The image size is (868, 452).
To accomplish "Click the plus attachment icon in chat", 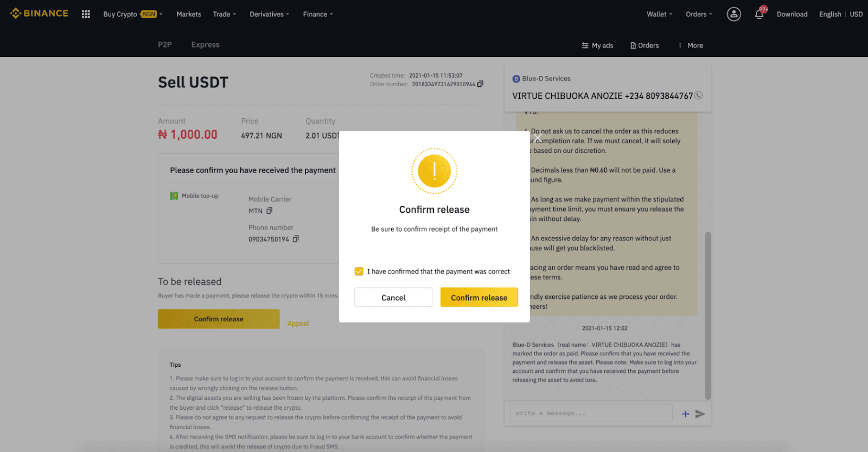I will point(686,414).
